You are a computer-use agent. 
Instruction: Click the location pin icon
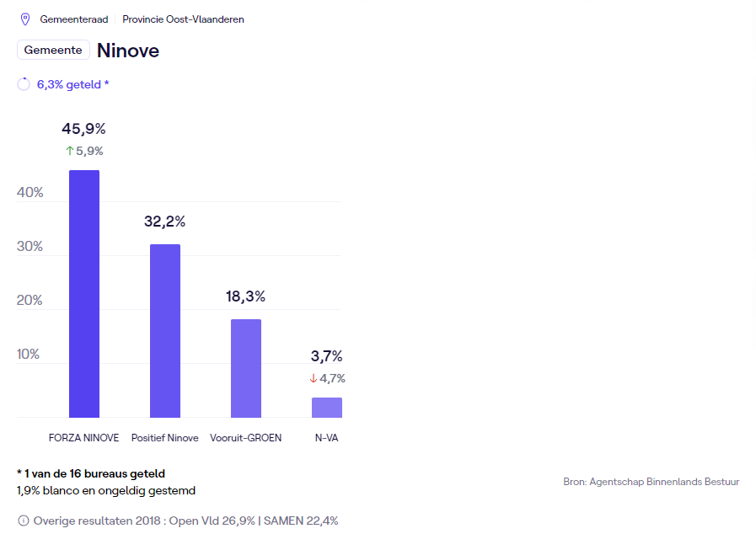tap(24, 19)
